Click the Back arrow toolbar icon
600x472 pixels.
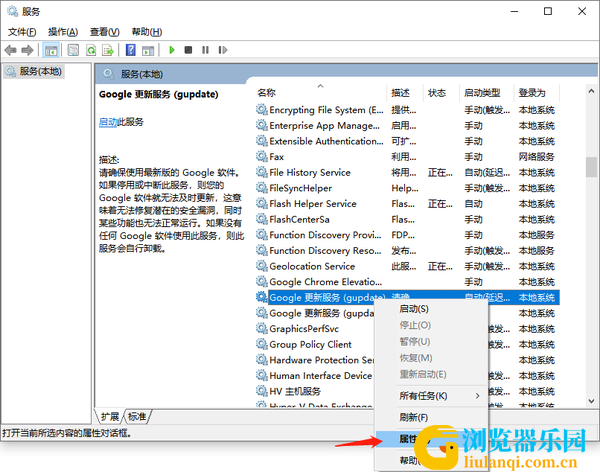pyautogui.click(x=10, y=50)
